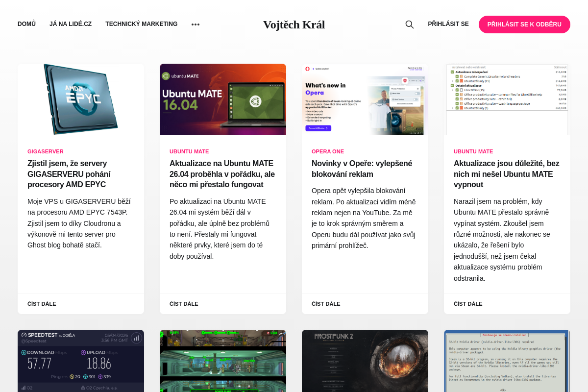Image resolution: width=588 pixels, height=392 pixels.
Task: Open the article Aktualizace na Ubuntu MATE 26.04
Action: (222, 174)
